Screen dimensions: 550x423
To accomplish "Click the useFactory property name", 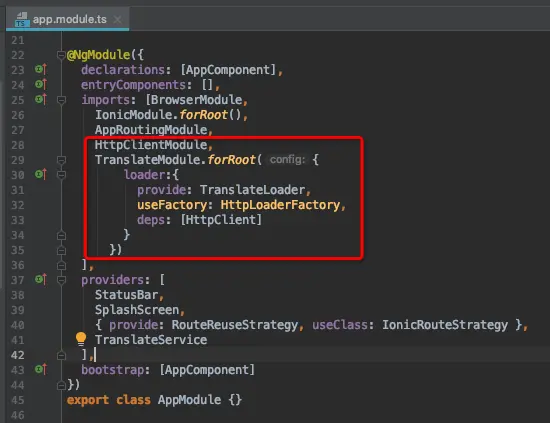I will (x=172, y=205).
